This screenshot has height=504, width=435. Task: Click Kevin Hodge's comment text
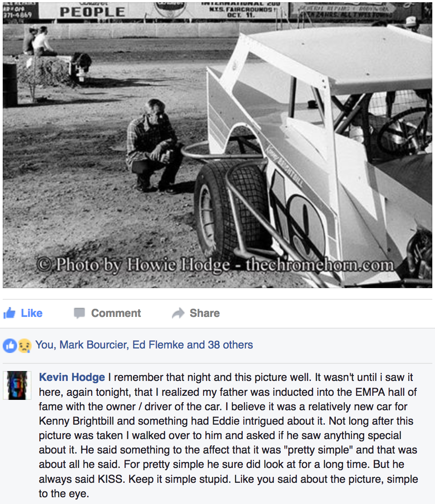point(228,435)
